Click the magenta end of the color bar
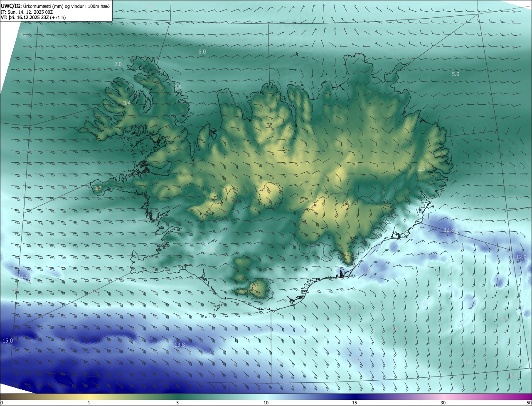The width and height of the screenshot is (532, 406). pos(525,397)
